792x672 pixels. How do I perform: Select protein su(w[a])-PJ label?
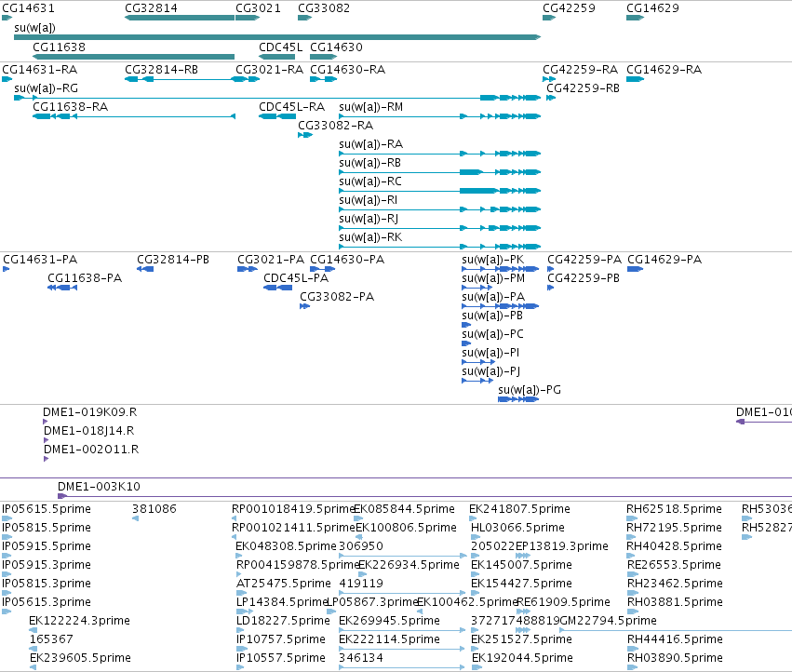[x=491, y=371]
